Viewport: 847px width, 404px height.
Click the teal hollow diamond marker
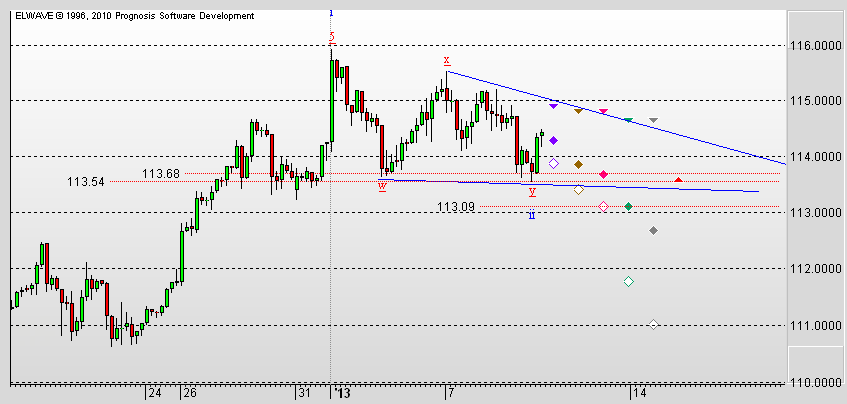click(628, 282)
